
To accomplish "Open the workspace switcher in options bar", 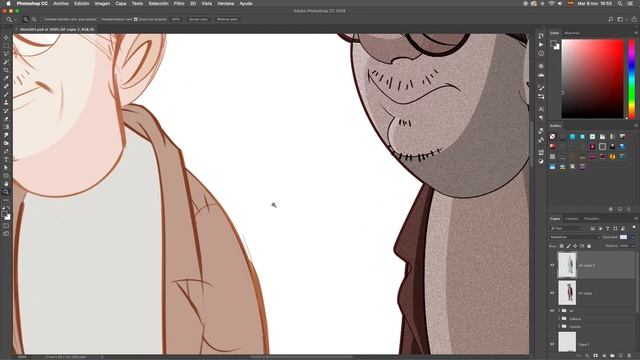I will coord(621,19).
